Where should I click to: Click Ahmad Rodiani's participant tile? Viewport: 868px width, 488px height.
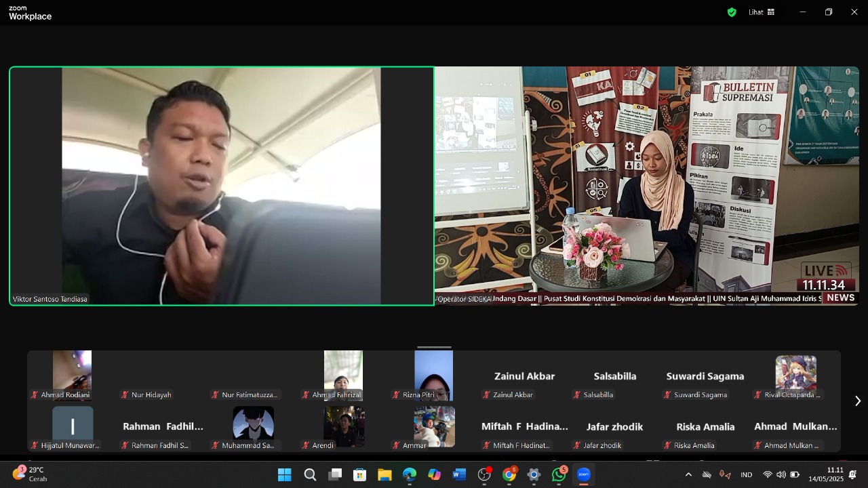[x=72, y=375]
